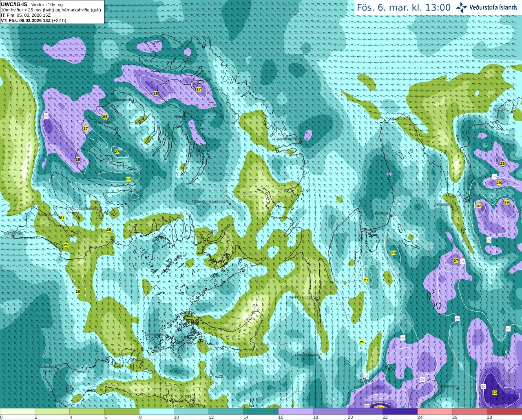Click yellow 25 gust label above Flateyri

click(x=105, y=117)
